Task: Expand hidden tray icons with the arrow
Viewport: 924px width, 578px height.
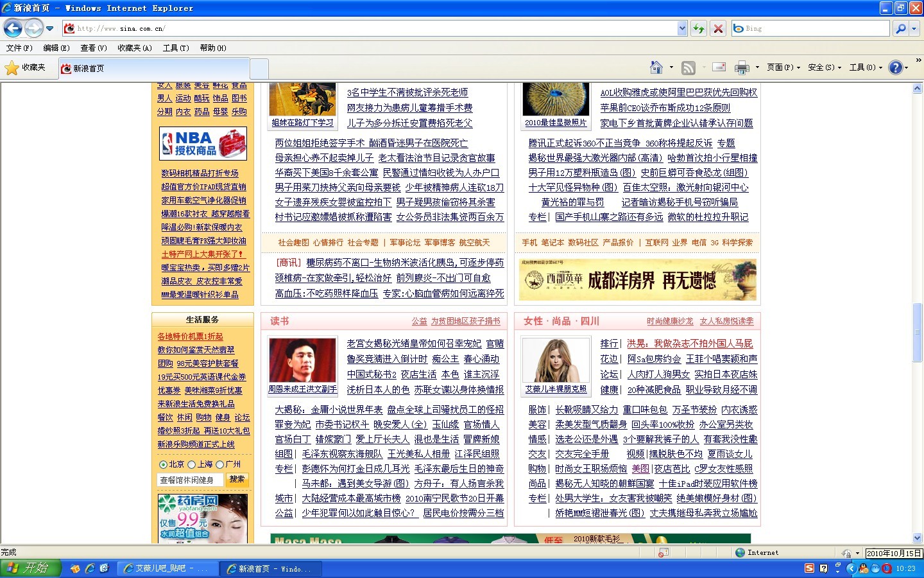Action: (x=851, y=568)
